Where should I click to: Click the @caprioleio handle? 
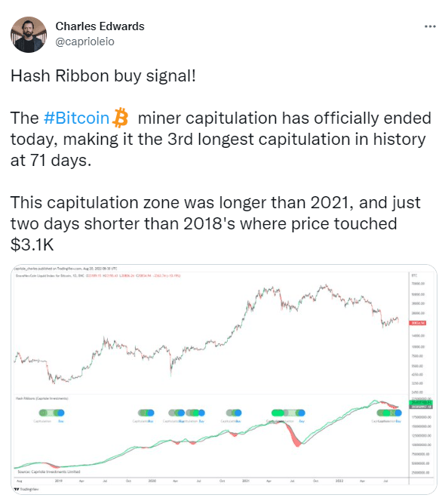(84, 41)
